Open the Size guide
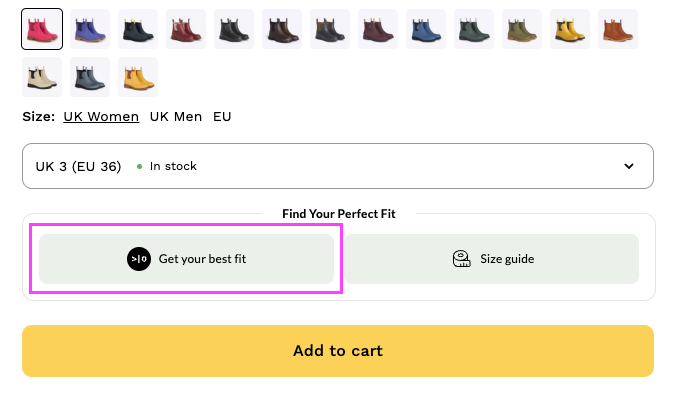The width and height of the screenshot is (679, 395). tap(491, 259)
